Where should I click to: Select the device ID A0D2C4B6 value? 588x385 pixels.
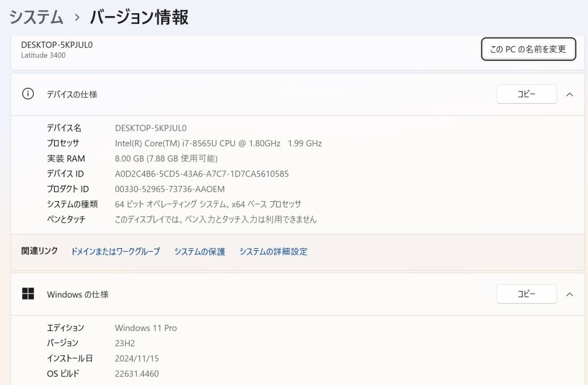pyautogui.click(x=202, y=174)
